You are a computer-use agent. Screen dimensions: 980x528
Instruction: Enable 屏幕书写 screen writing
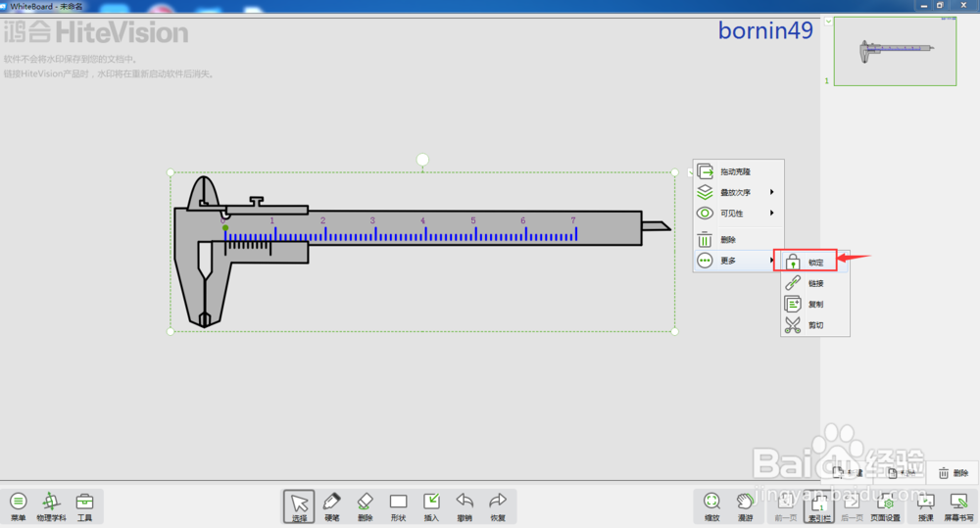point(958,506)
